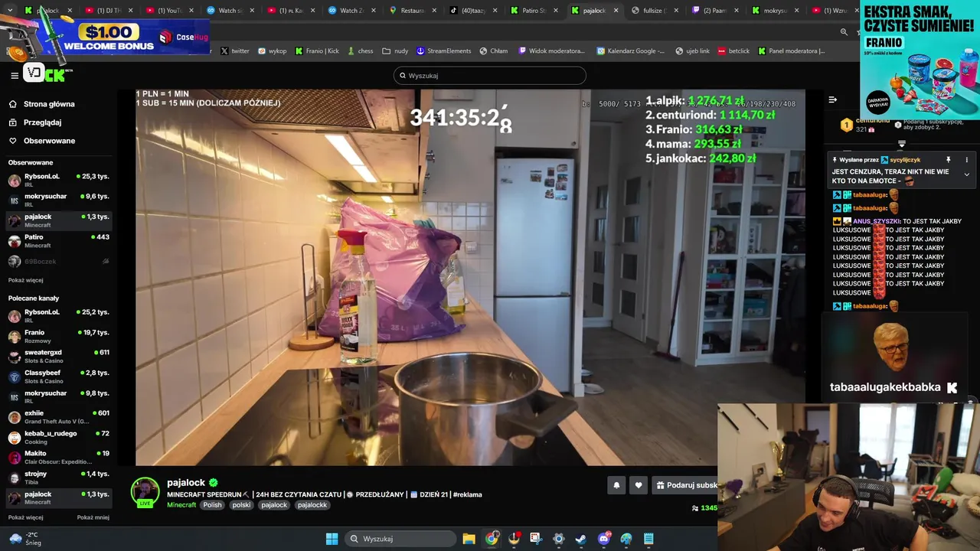Screen dimensions: 980x551
Task: Open kebab_u_rudego Cooking channel
Action: point(58,437)
